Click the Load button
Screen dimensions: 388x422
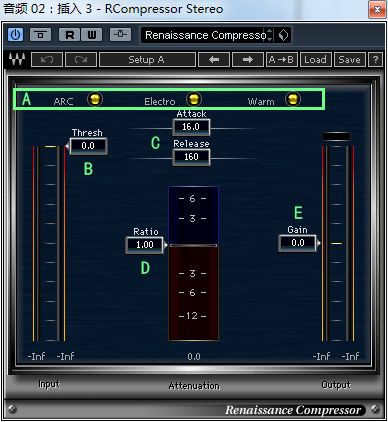(315, 60)
